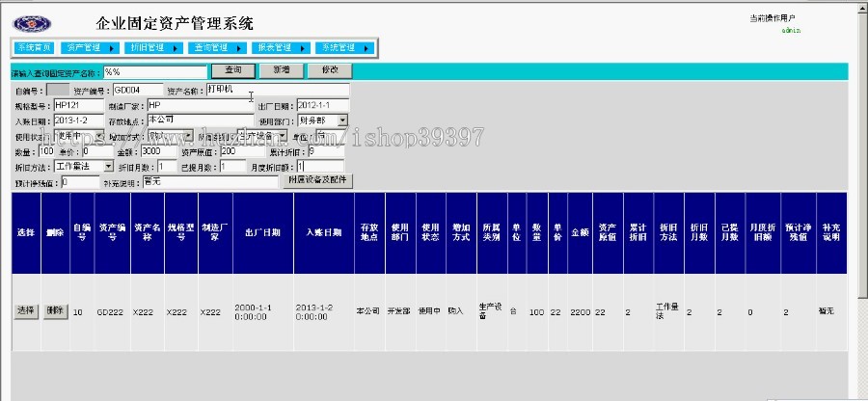Click the admin username text
Viewport: 868px width, 401px height.
point(791,31)
